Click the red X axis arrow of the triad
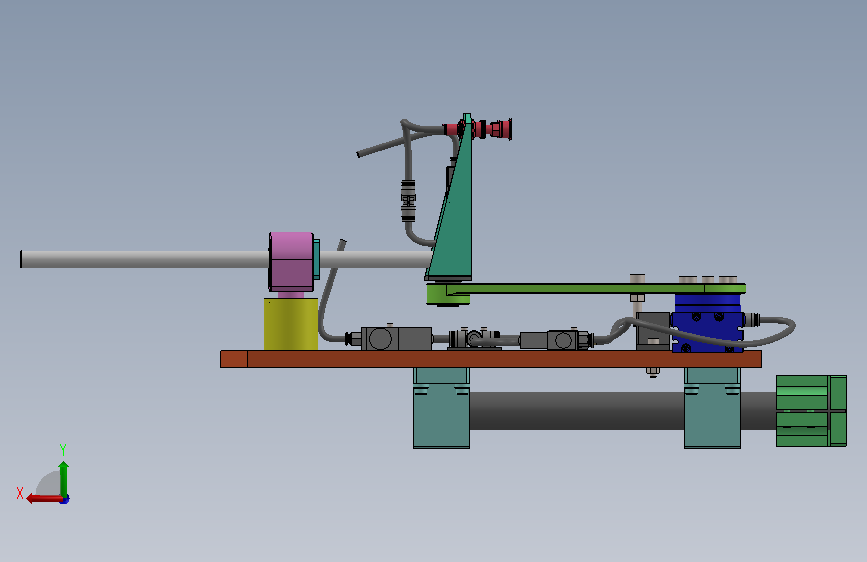The image size is (867, 562). point(44,499)
